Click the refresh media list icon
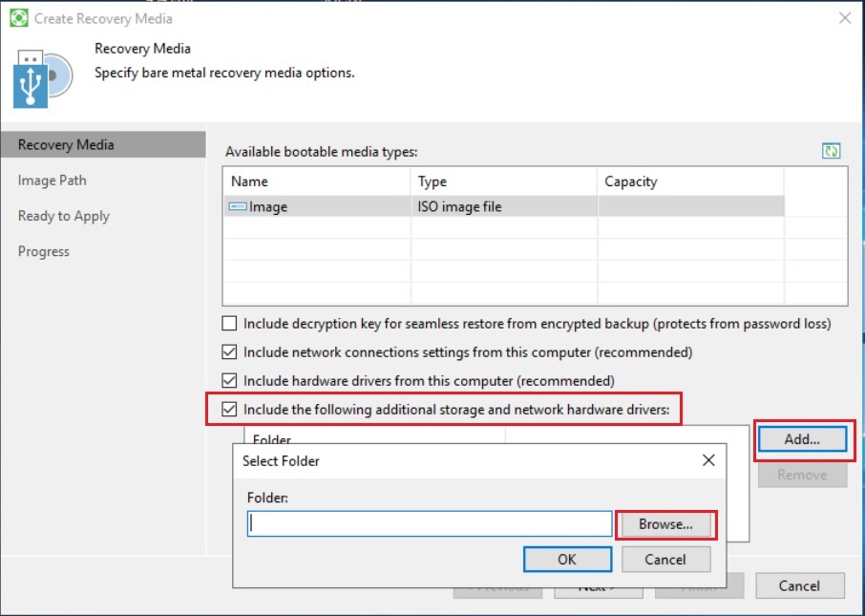This screenshot has height=616, width=865. click(832, 151)
